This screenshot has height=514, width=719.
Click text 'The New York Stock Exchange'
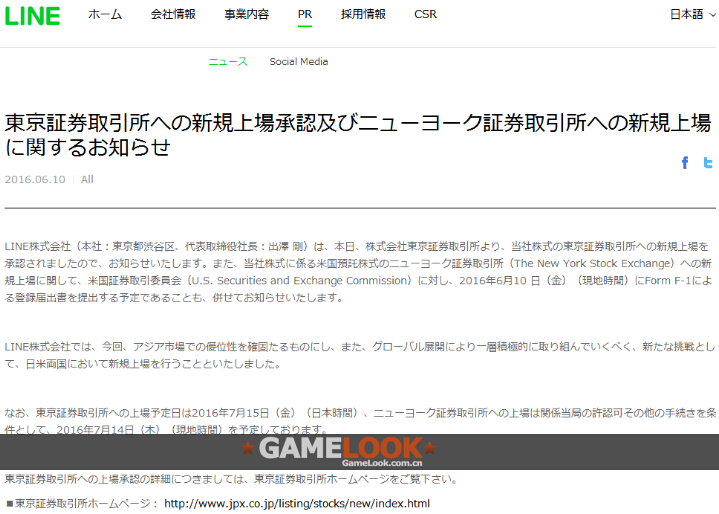click(x=594, y=263)
